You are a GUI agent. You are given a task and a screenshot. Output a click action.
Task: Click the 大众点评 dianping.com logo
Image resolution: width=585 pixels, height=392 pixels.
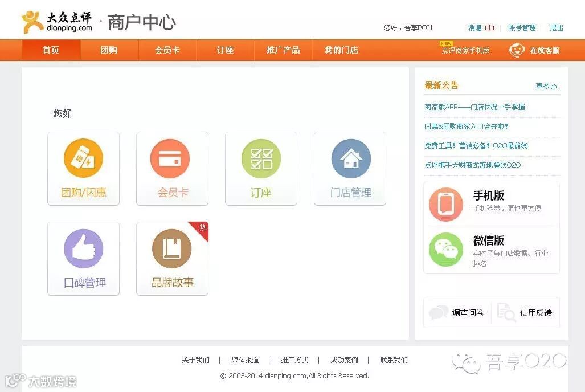tap(57, 22)
